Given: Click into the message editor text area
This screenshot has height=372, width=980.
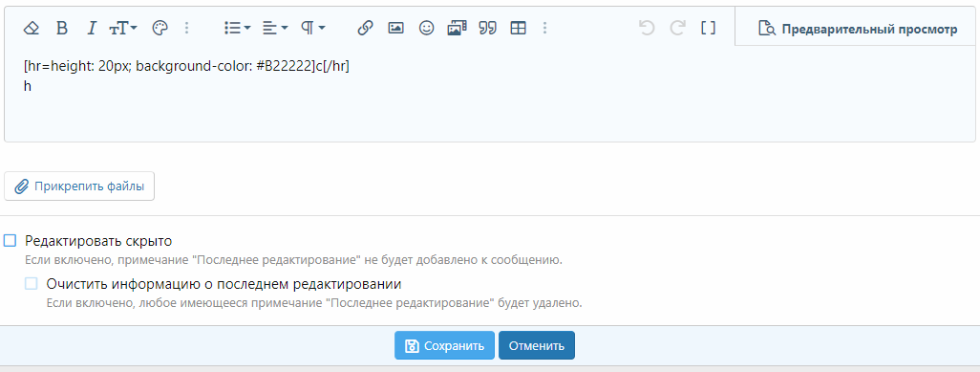Looking at the screenshot, I should point(489,94).
